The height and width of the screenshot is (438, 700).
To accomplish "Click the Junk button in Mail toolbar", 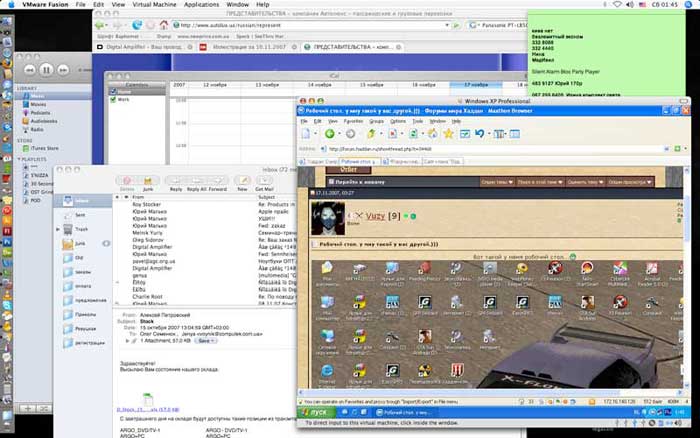I will 148,183.
